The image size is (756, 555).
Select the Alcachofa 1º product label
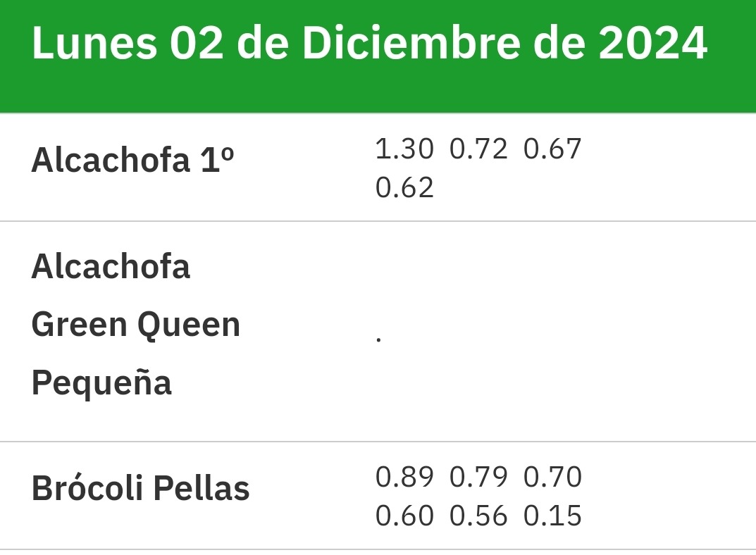pyautogui.click(x=132, y=160)
